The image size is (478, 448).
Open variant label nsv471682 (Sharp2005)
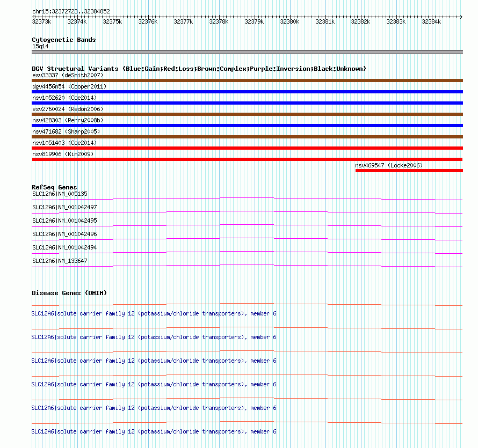(x=66, y=131)
